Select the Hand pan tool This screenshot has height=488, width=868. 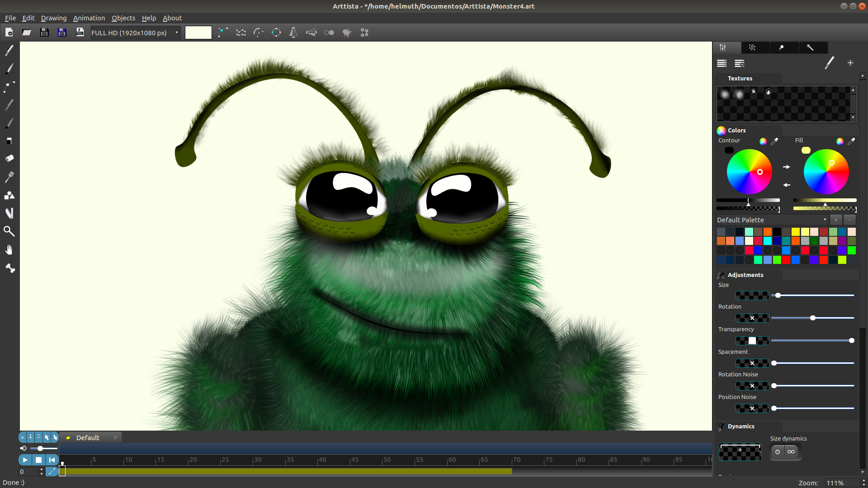tap(9, 249)
